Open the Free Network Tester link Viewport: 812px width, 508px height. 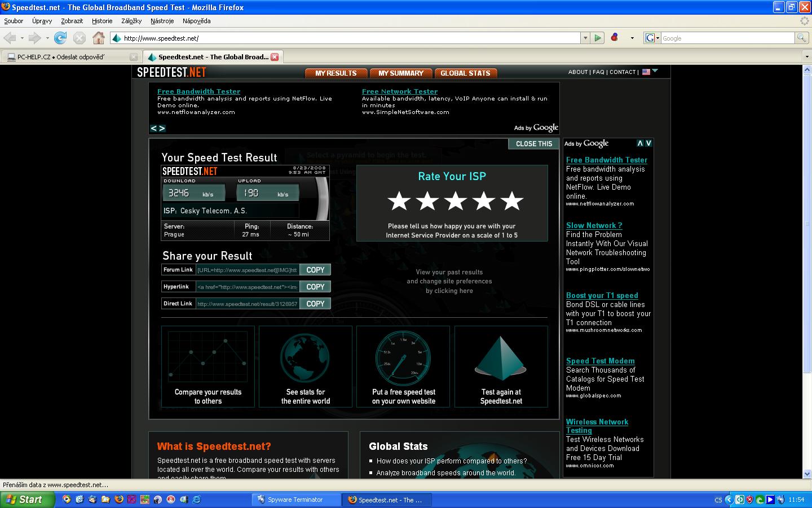[400, 91]
